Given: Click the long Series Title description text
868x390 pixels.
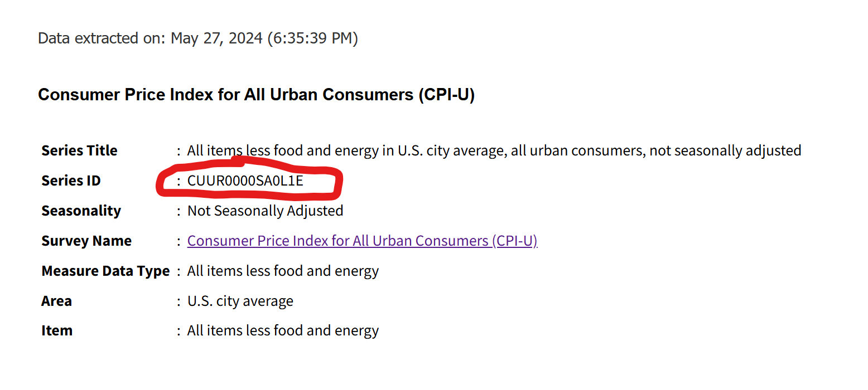Looking at the screenshot, I should point(494,150).
